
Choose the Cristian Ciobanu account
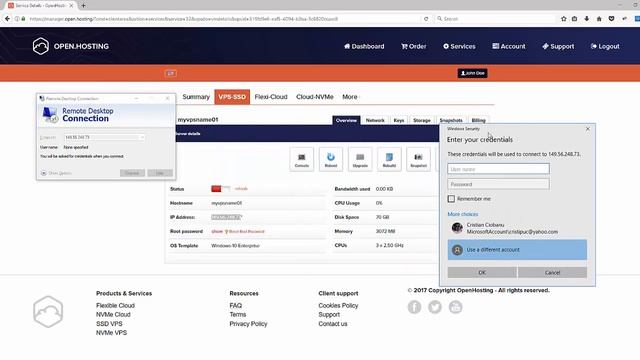click(517, 228)
